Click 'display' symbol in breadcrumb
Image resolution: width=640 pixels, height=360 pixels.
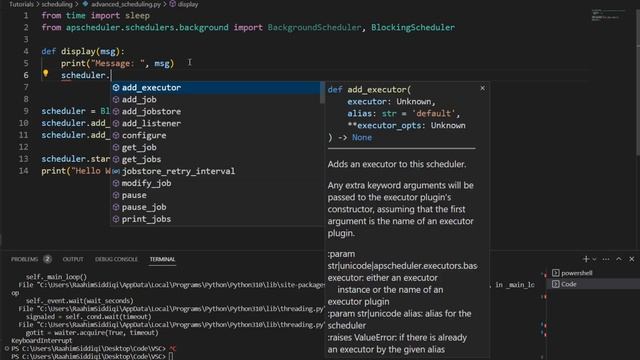pos(188,4)
